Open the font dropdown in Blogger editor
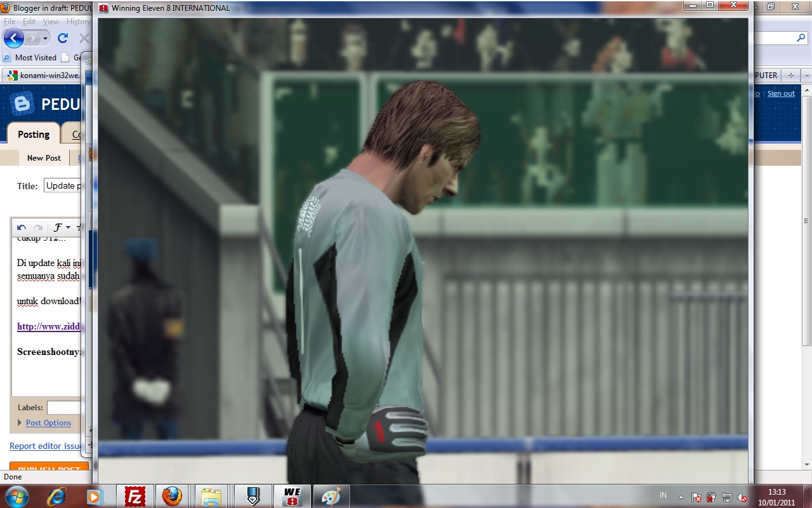The width and height of the screenshot is (812, 508). click(62, 227)
